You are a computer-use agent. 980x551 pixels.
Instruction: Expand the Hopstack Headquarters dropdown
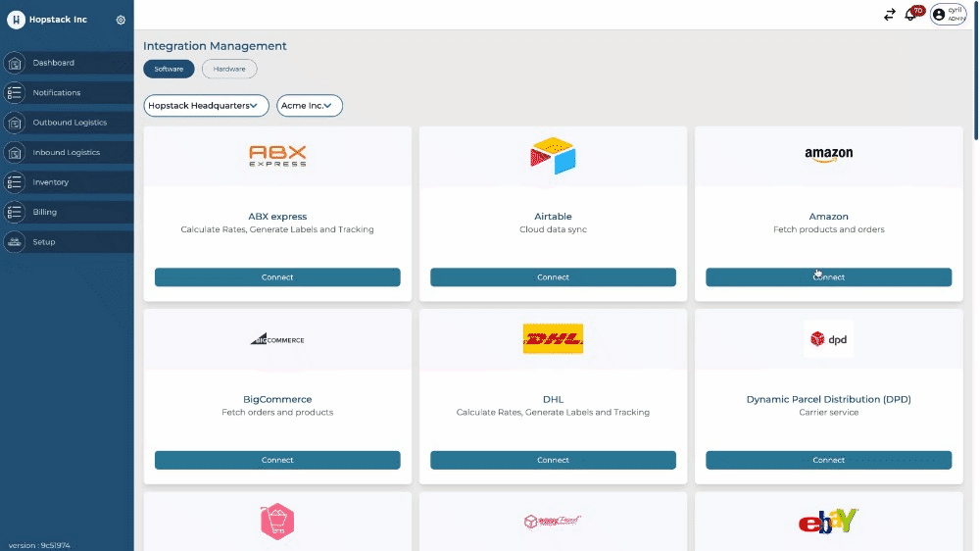(x=206, y=105)
